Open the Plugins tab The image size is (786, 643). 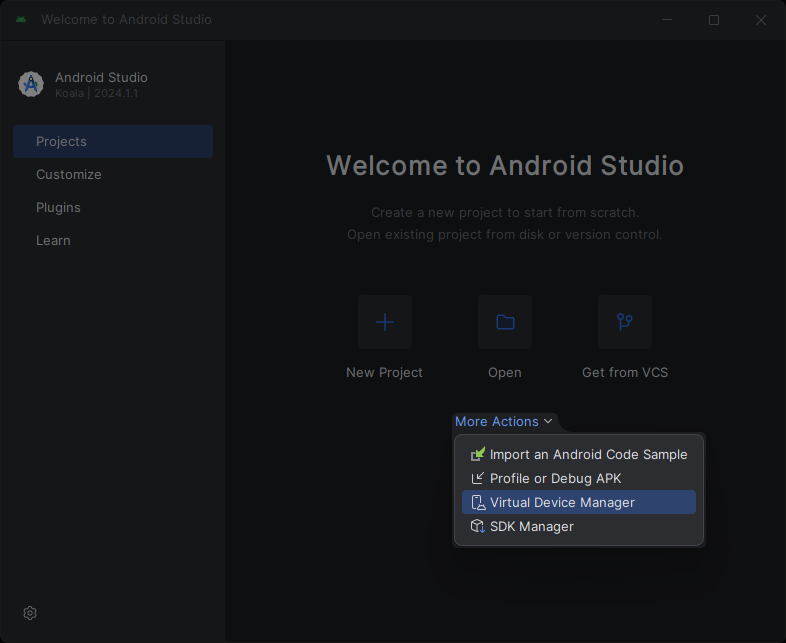click(113, 207)
